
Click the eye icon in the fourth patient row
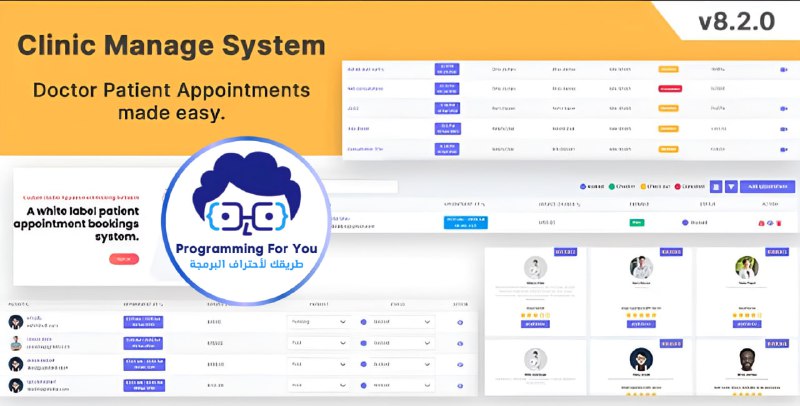(x=460, y=386)
